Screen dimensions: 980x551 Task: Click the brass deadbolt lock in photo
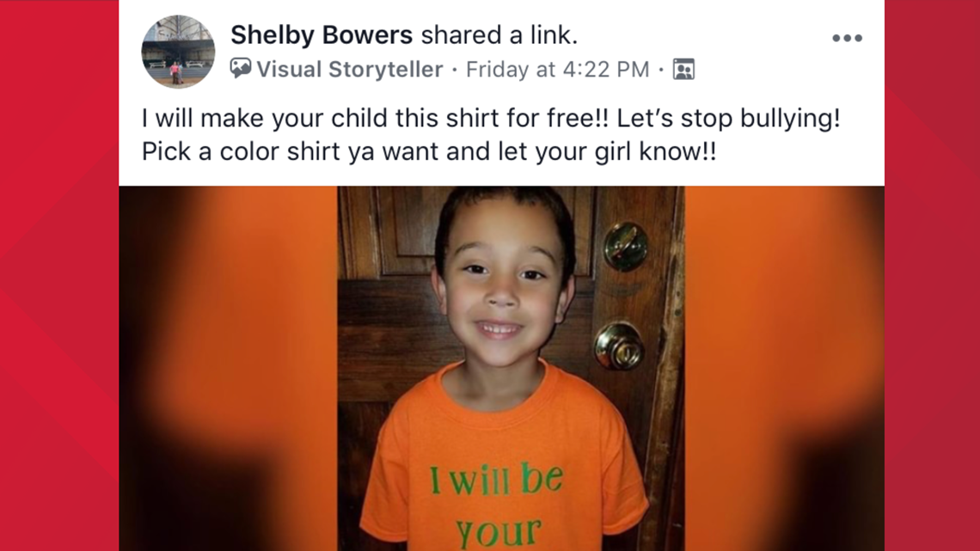point(625,246)
